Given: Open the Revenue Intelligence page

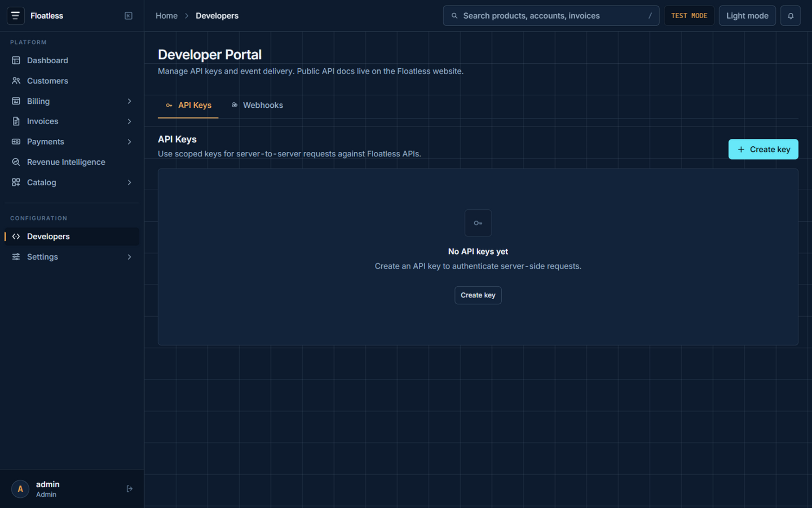Looking at the screenshot, I should (x=72, y=162).
